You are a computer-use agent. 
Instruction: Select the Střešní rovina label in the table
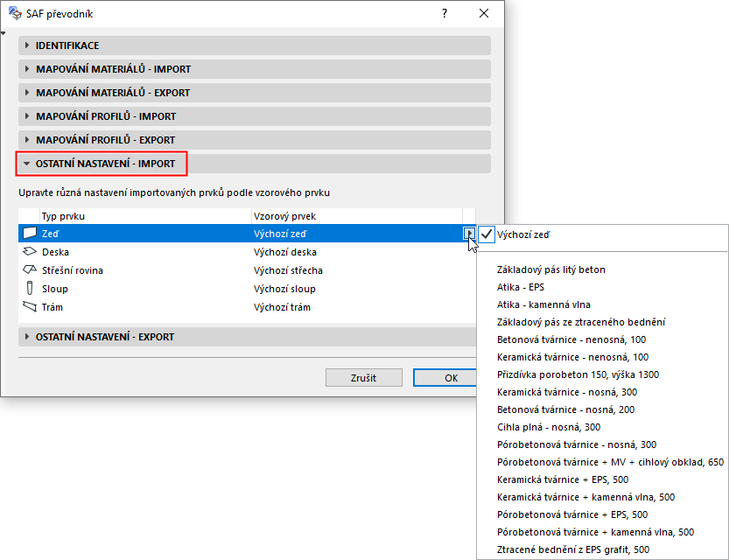pyautogui.click(x=73, y=270)
